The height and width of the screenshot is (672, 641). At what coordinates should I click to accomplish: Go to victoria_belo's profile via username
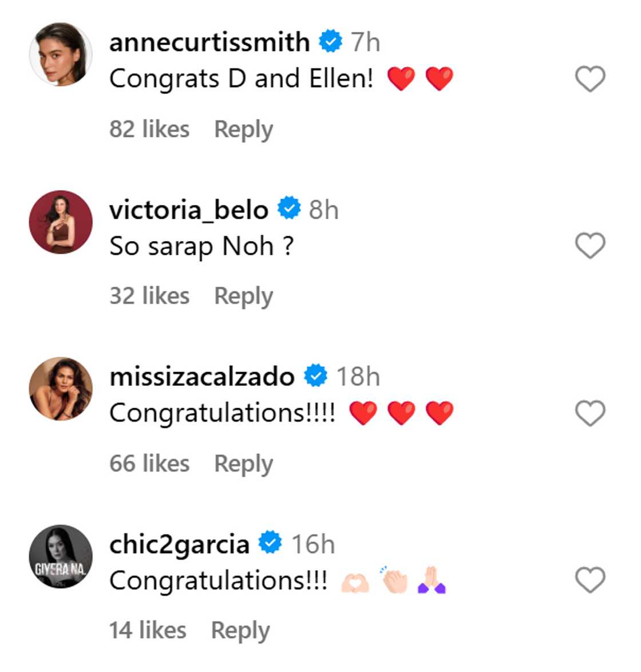click(188, 210)
